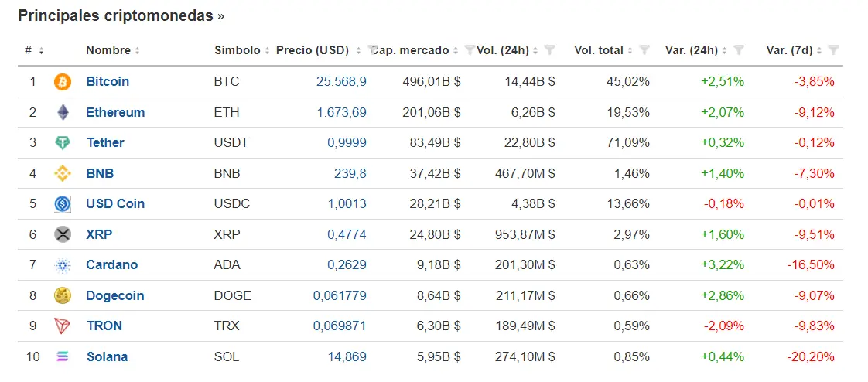868x382 pixels.
Task: Open the TRON name link
Action: pos(104,326)
